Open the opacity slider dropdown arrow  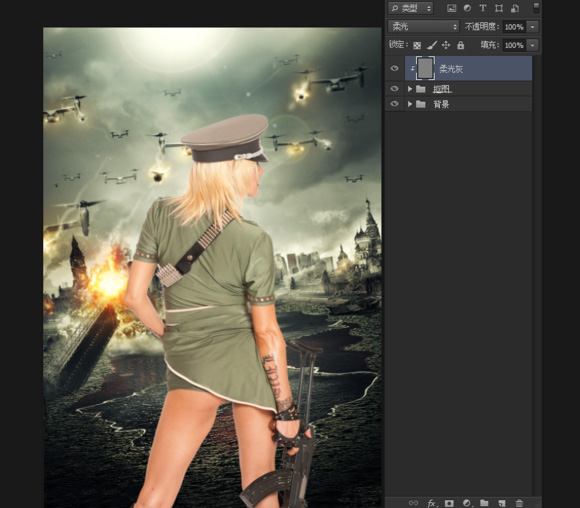(x=532, y=27)
